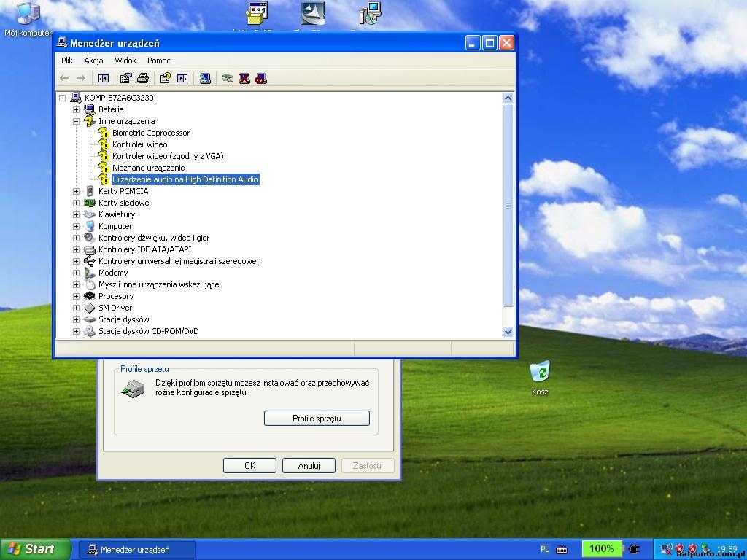This screenshot has width=747, height=560.
Task: Open the Start menu
Action: pos(35,549)
